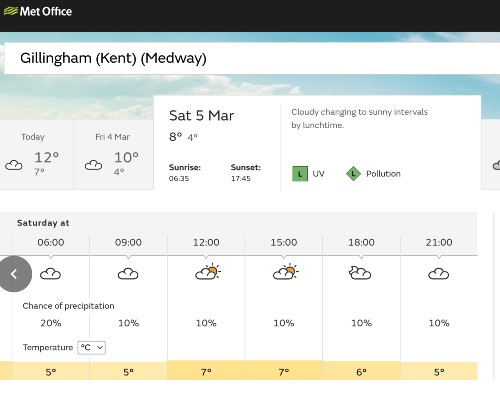Image resolution: width=500 pixels, height=396 pixels.
Task: Click the 21:00 cloudy weather icon
Action: (x=438, y=274)
